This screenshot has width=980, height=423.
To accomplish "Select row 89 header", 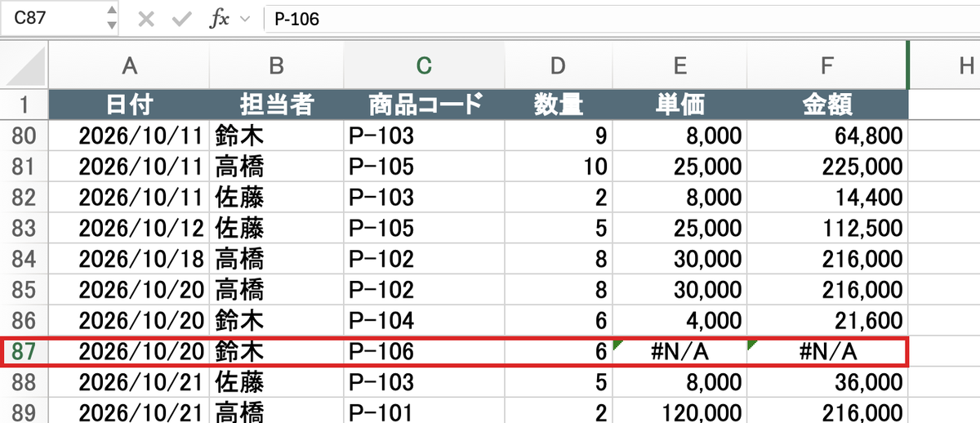I will (x=24, y=411).
